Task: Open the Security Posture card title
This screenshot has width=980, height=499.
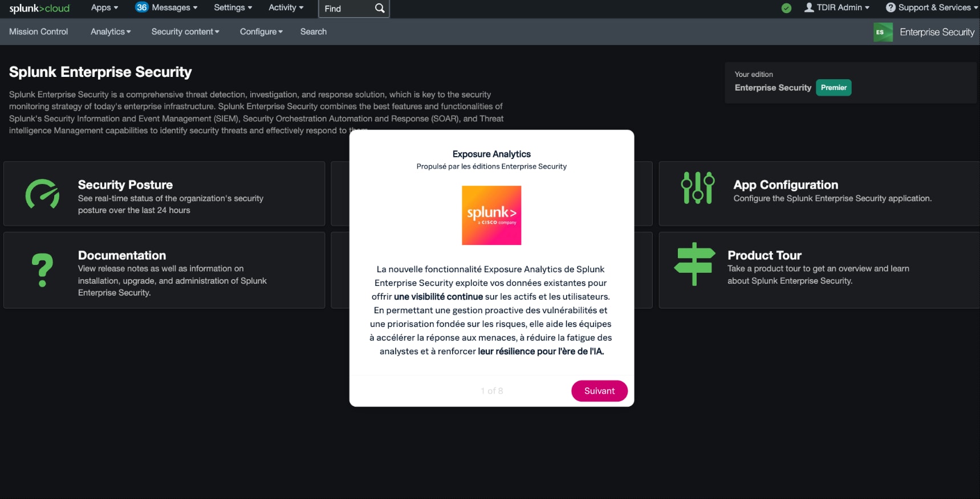Action: (125, 185)
